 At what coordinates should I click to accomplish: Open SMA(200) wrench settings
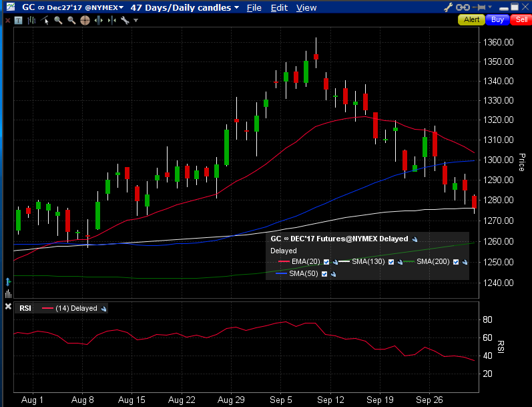[465, 262]
